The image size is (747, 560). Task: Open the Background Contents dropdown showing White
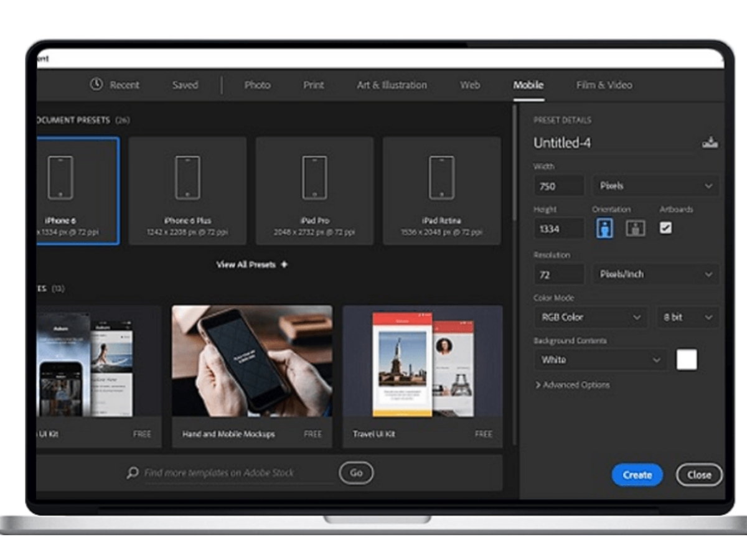pos(600,360)
